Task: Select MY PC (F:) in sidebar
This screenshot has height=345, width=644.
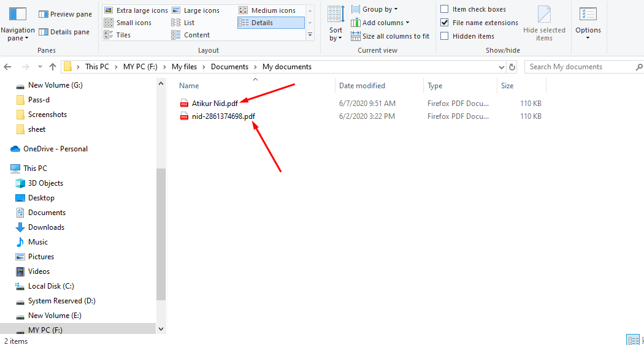Action: click(x=45, y=330)
